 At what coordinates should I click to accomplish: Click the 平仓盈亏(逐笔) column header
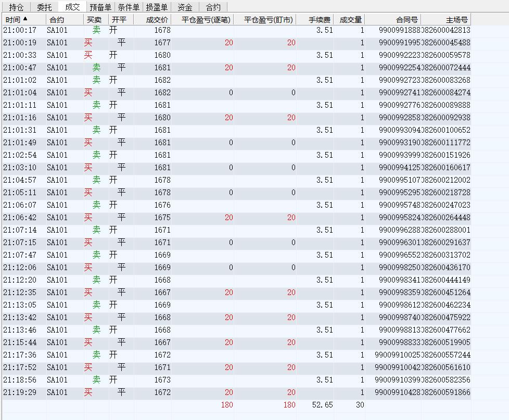point(202,20)
